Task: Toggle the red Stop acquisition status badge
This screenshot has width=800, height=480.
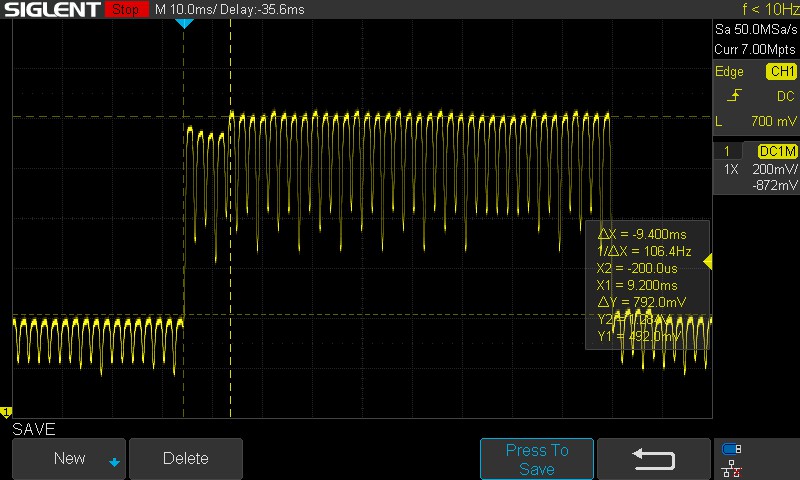Action: tap(126, 9)
